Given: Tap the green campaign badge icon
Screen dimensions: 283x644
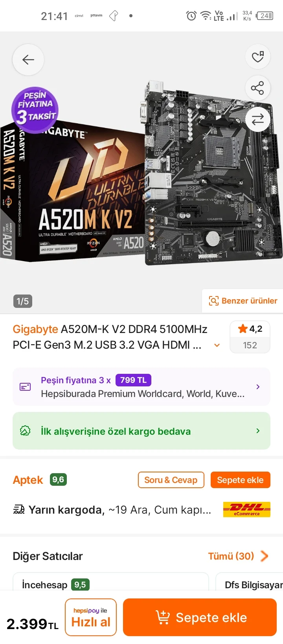Looking at the screenshot, I should tap(25, 431).
